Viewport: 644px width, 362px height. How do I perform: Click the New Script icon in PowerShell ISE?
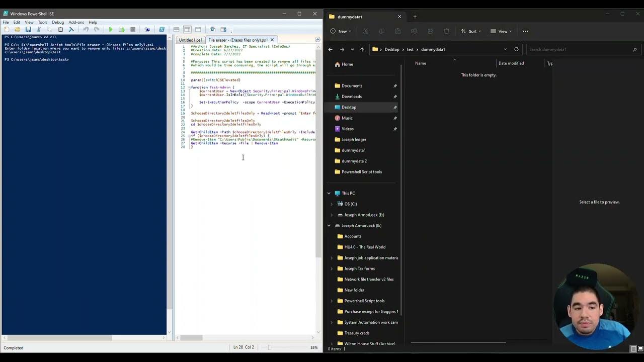[7, 30]
